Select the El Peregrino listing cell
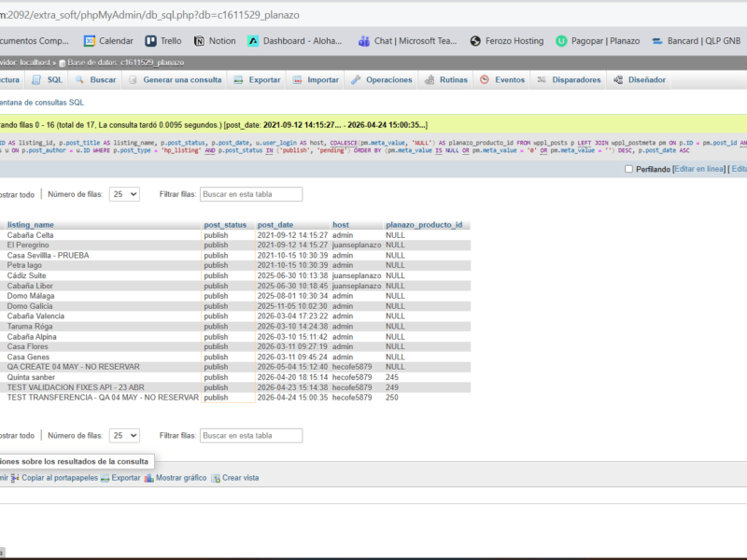 tap(104, 245)
